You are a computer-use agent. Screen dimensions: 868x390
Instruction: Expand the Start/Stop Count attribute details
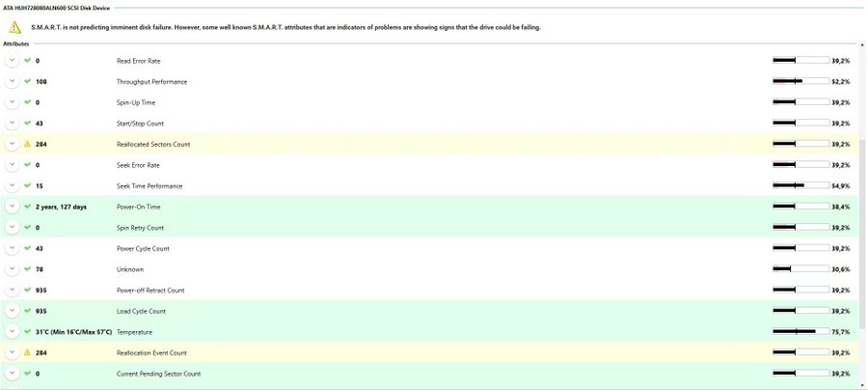tap(13, 123)
